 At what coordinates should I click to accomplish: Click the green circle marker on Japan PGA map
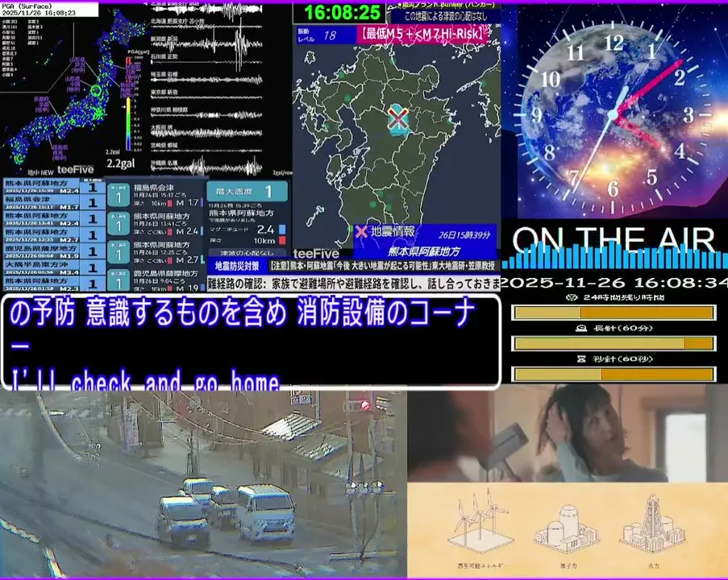pos(96,90)
